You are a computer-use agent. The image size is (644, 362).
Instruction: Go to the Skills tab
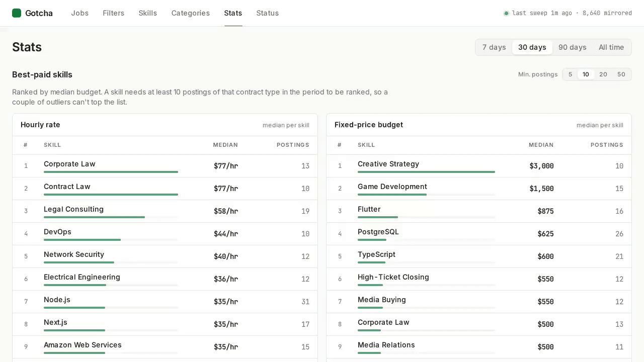(x=148, y=13)
